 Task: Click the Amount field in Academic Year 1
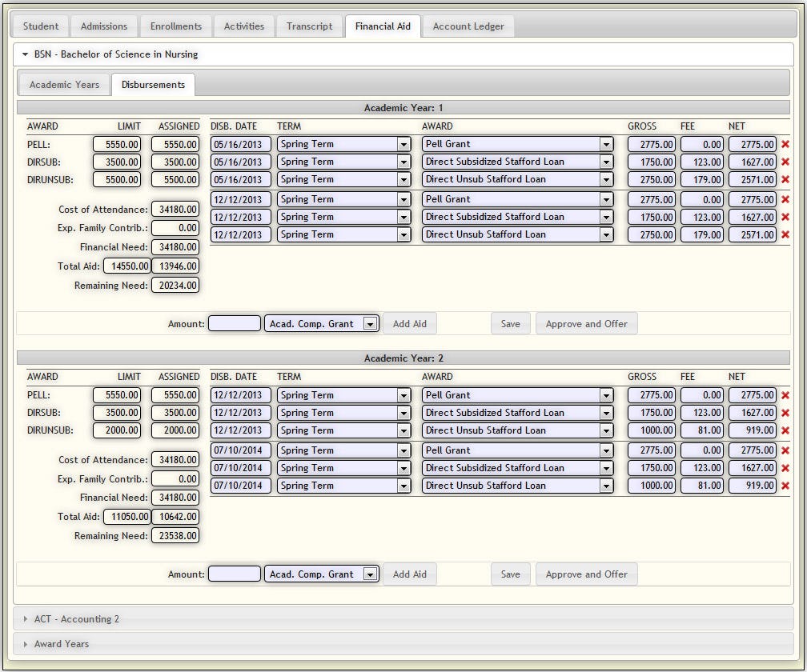235,324
